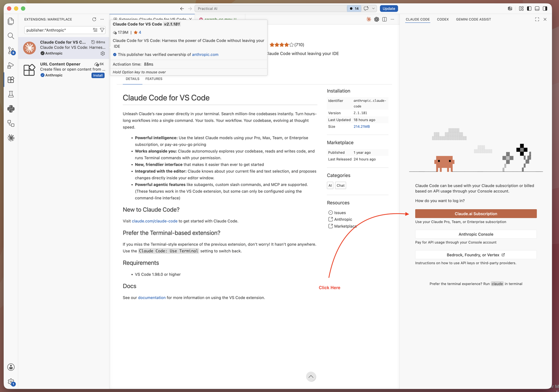Open Claude Code from the editor toolbar

pyautogui.click(x=369, y=19)
